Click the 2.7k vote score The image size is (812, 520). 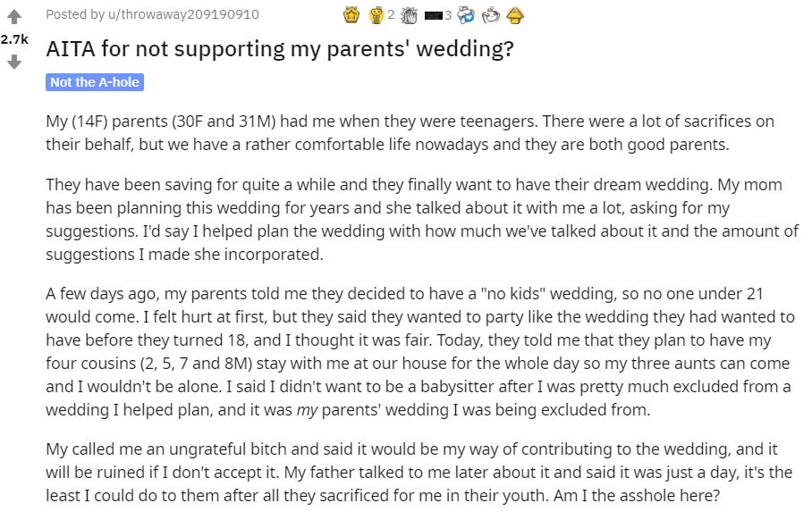[x=14, y=39]
